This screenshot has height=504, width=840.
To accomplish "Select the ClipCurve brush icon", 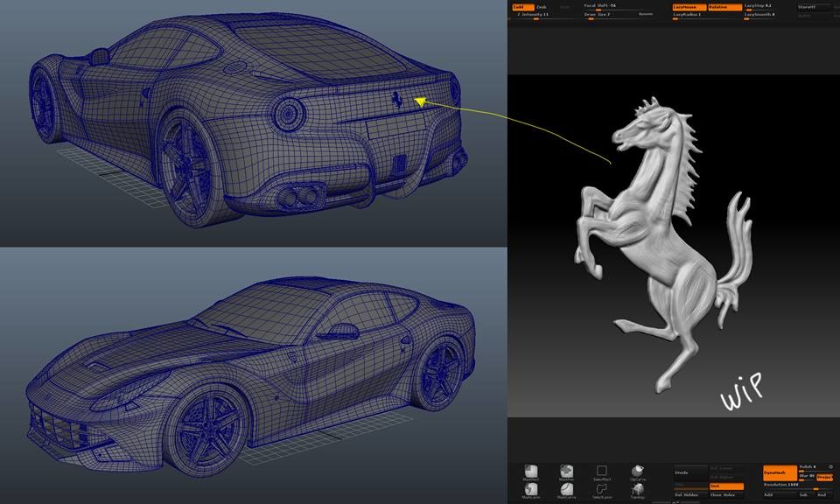I will (x=638, y=472).
